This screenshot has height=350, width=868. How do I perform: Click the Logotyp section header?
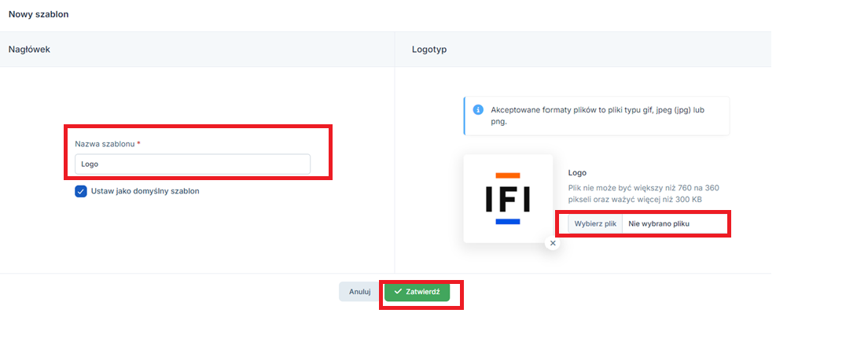[x=429, y=50]
